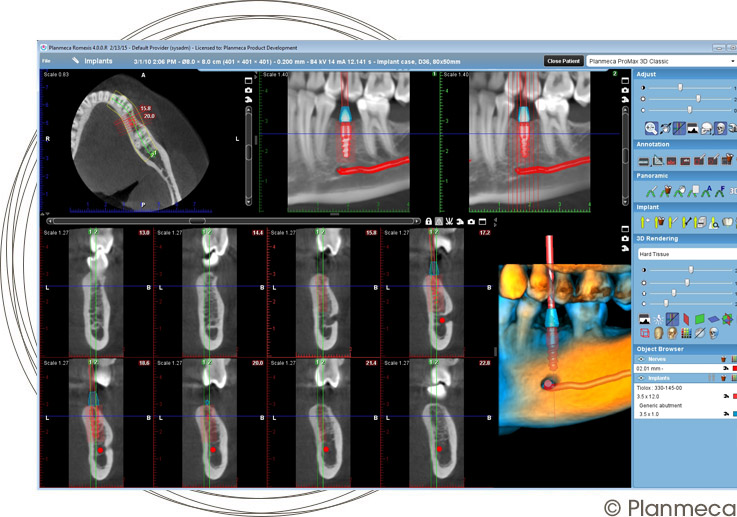The width and height of the screenshot is (737, 517).
Task: Click the black-white histogram icon in Adjust
Action: (692, 128)
